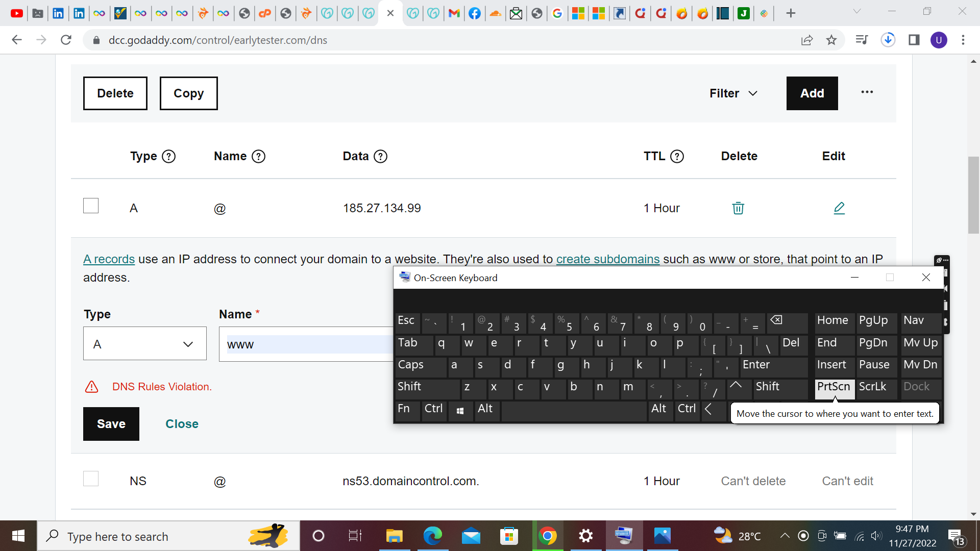Check the NS record row checkbox

[x=91, y=479]
